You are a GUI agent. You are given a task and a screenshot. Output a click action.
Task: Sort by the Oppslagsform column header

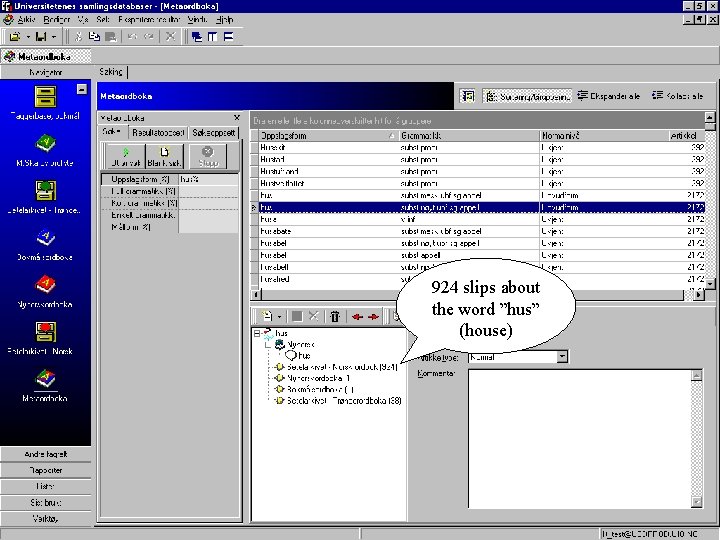coord(328,135)
